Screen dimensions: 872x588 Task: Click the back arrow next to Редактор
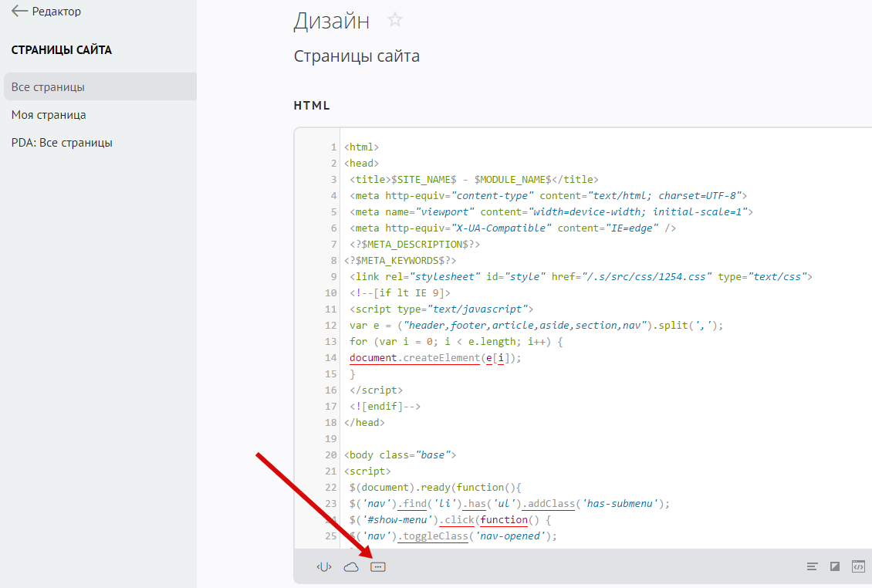point(19,12)
